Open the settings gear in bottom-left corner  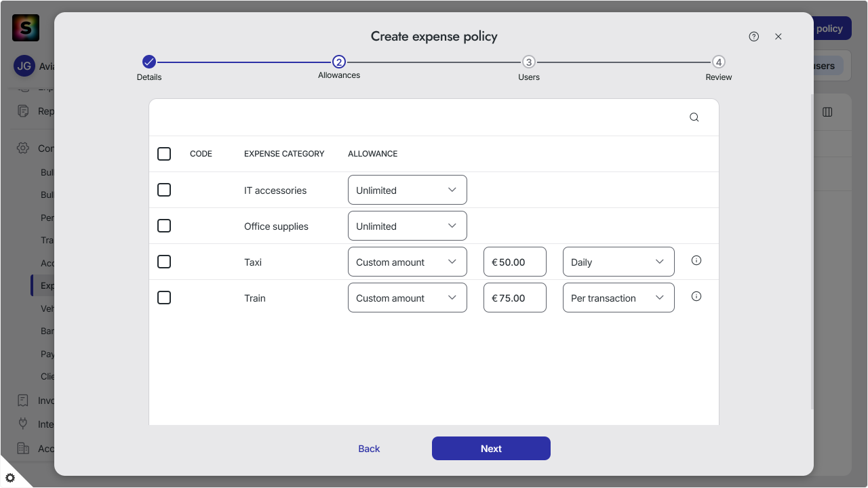coord(10,478)
